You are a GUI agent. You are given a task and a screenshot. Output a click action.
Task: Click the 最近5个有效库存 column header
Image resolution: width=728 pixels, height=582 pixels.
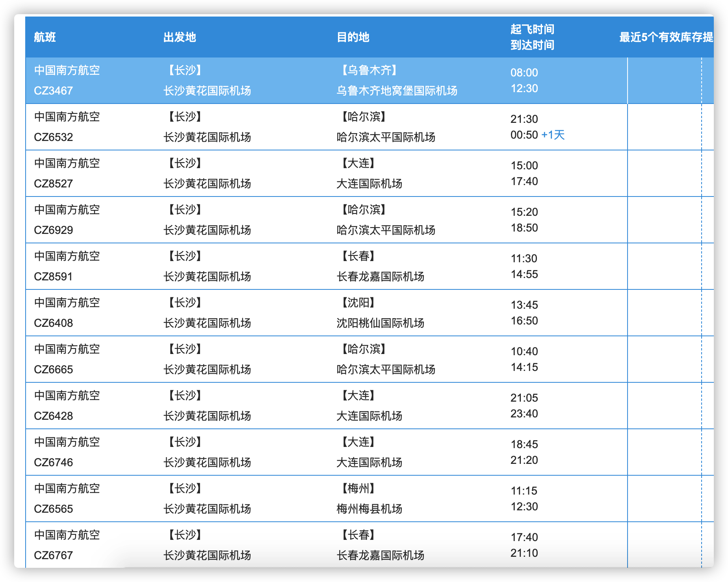pyautogui.click(x=666, y=37)
